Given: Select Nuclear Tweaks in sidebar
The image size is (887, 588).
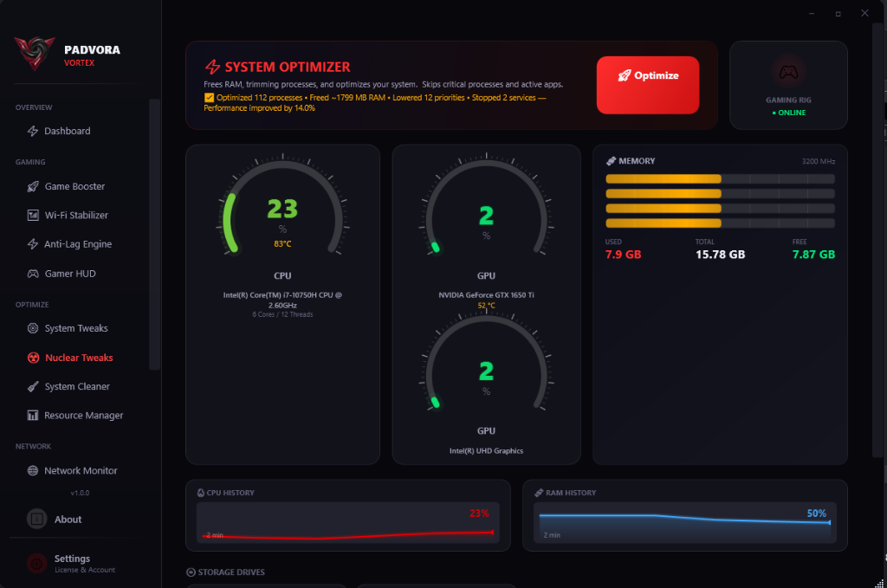Looking at the screenshot, I should click(x=79, y=358).
